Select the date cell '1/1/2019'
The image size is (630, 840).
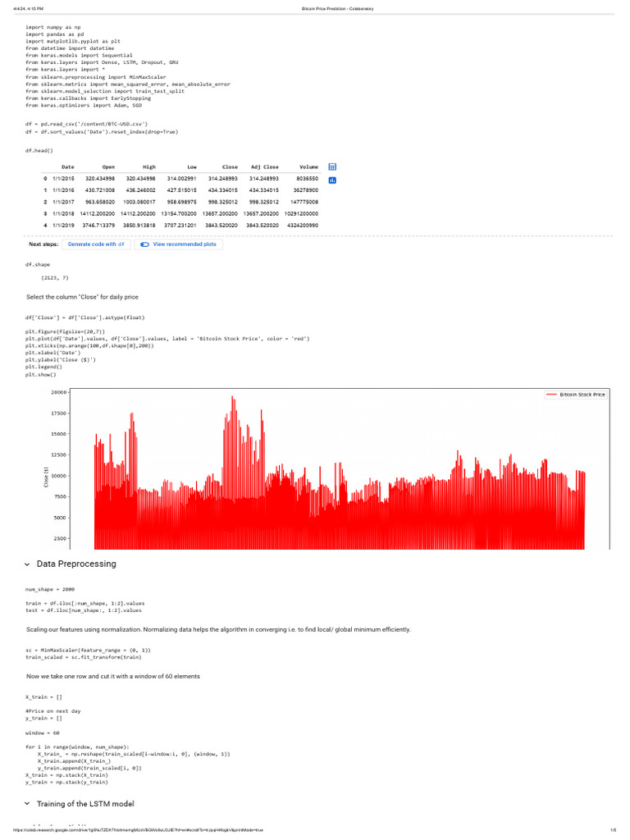(63, 226)
